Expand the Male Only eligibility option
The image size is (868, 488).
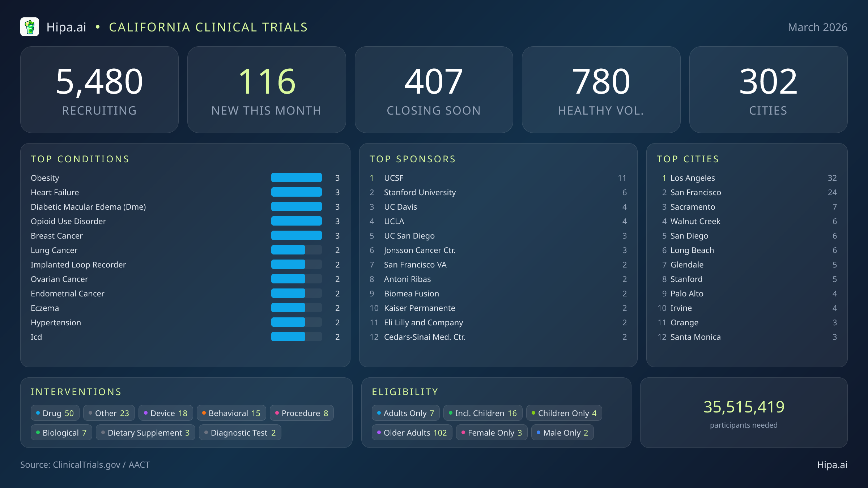(562, 432)
